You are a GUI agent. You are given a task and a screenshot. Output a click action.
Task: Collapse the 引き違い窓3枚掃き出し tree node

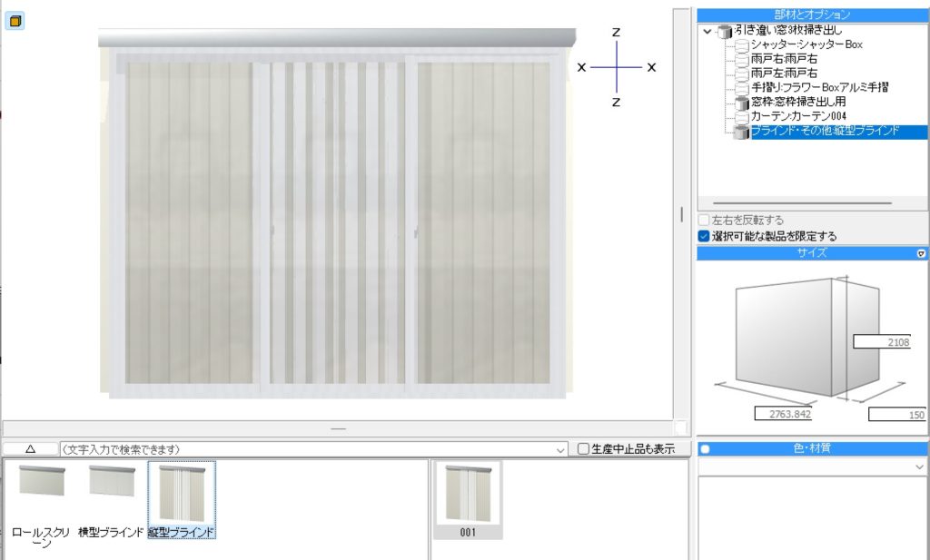coord(708,31)
